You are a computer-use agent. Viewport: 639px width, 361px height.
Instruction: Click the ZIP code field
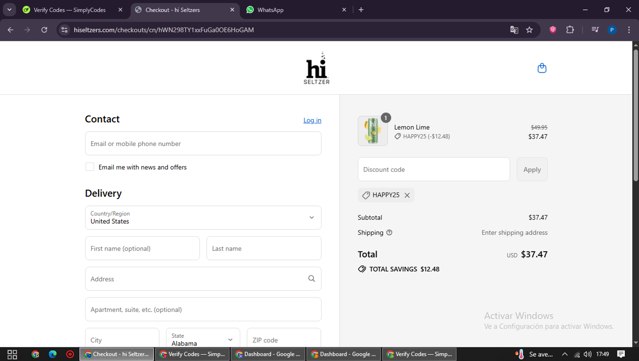[284, 339]
